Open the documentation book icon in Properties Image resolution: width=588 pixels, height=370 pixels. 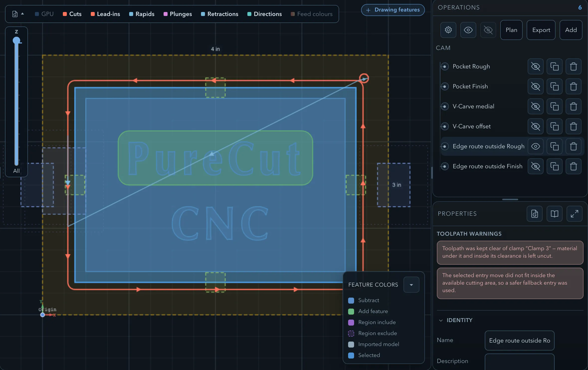coord(554,214)
